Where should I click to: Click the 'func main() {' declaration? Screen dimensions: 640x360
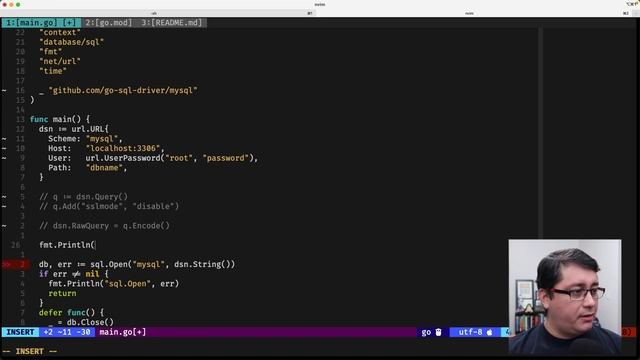(60, 119)
